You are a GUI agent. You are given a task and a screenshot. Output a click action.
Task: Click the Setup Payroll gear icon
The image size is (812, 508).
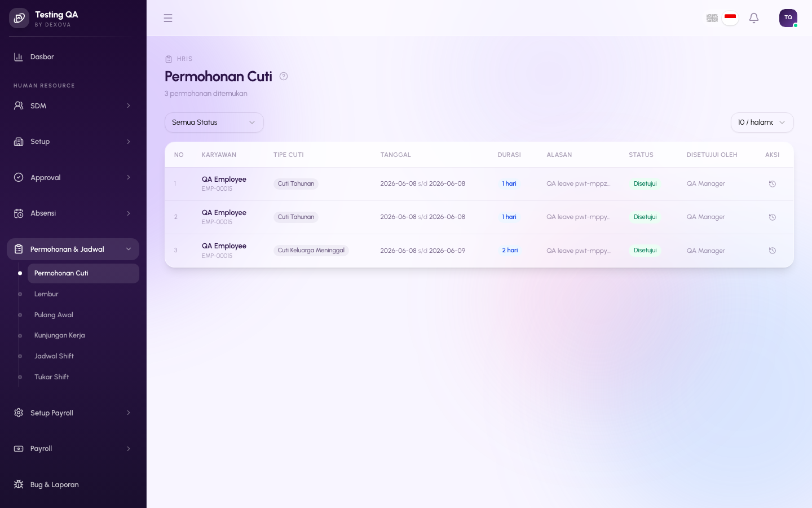point(19,413)
